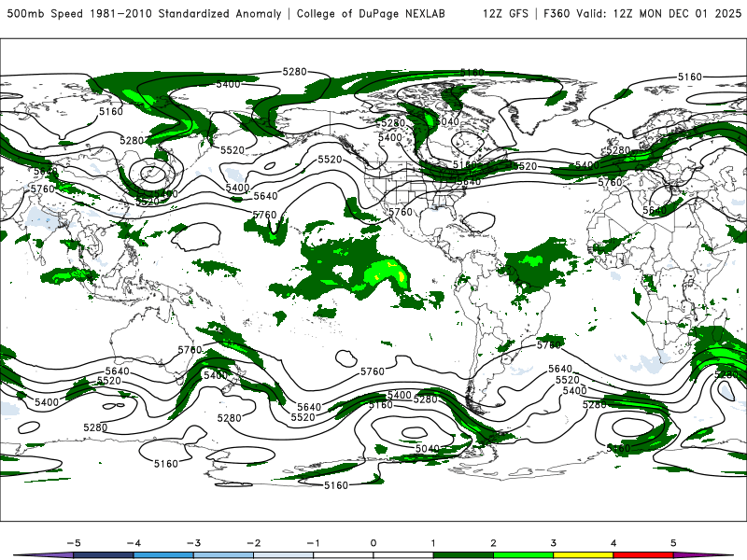Click the 'F360 Valid: 12Z MON DEC 01 2025' text
The width and height of the screenshot is (747, 560).
(642, 13)
